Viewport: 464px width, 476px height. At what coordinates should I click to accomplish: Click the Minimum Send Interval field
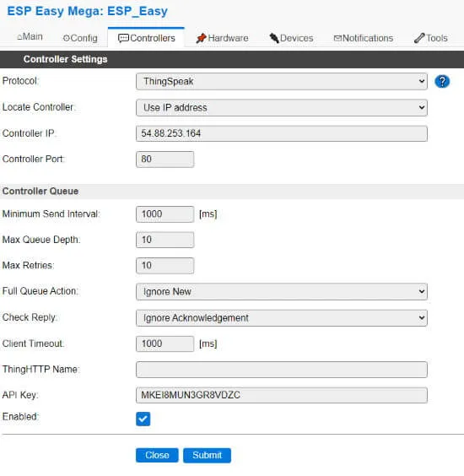coord(165,214)
